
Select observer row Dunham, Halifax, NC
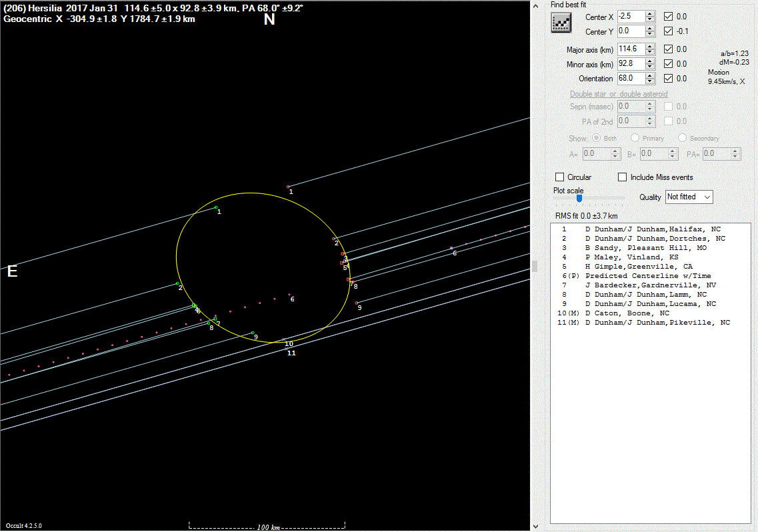click(x=650, y=229)
